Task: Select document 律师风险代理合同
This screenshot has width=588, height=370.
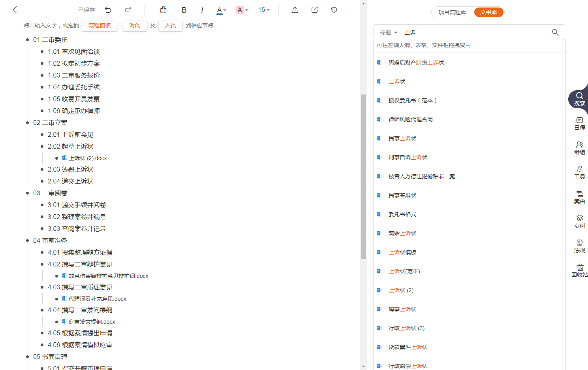Action: (x=411, y=119)
